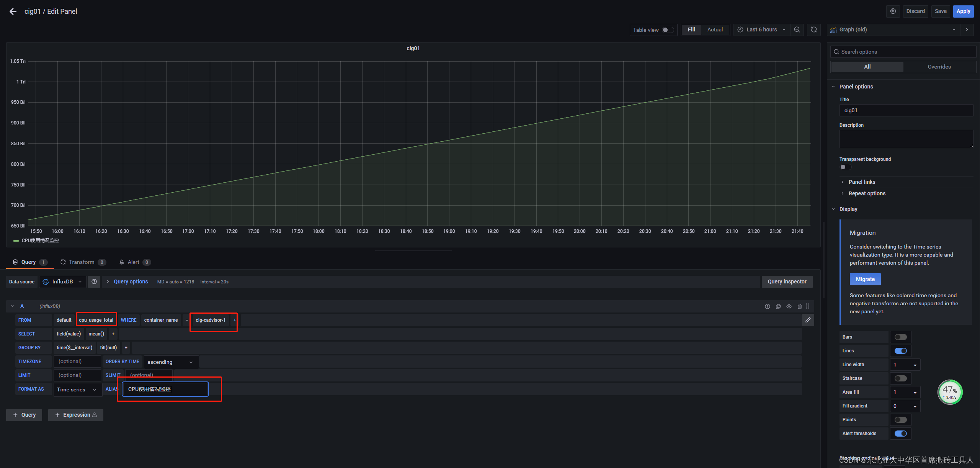This screenshot has width=980, height=468.
Task: Click the ALIAS input field
Action: click(x=165, y=389)
